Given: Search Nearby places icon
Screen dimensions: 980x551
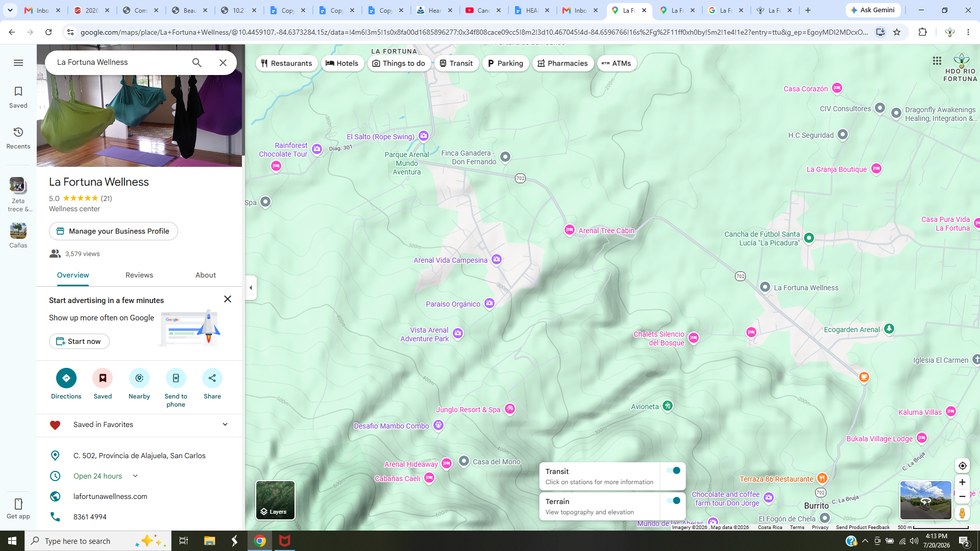Looking at the screenshot, I should (139, 378).
